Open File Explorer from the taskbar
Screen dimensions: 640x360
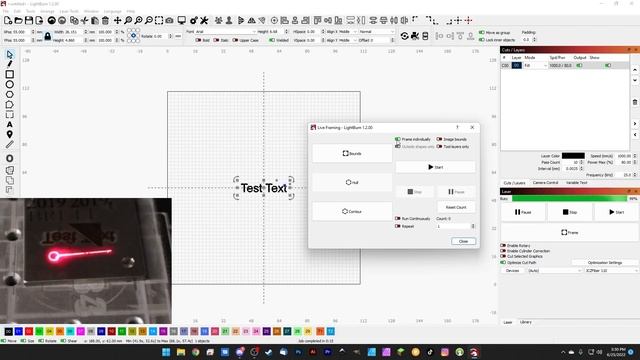pyautogui.click(x=181, y=352)
